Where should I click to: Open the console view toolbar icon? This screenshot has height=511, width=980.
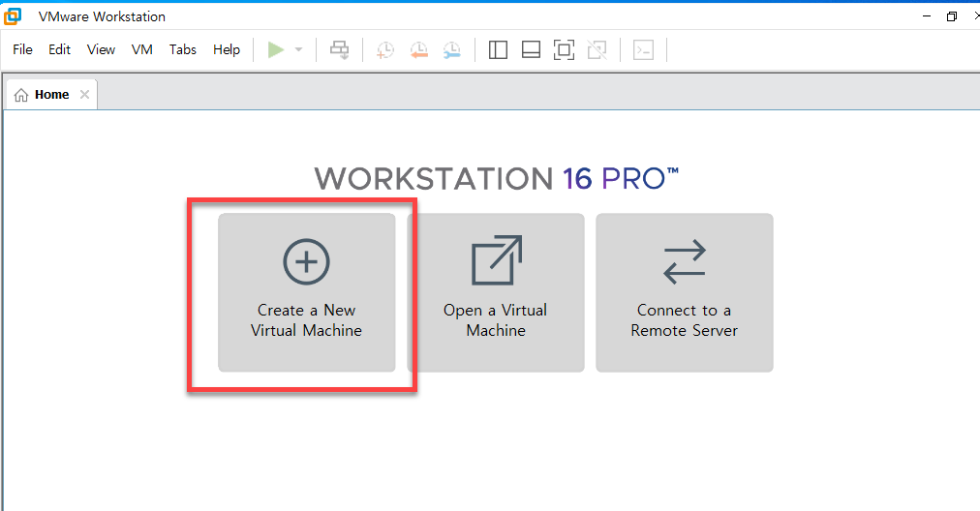click(x=643, y=50)
